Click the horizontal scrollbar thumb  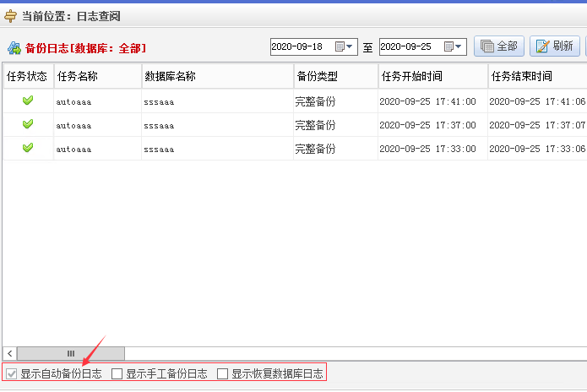point(70,353)
